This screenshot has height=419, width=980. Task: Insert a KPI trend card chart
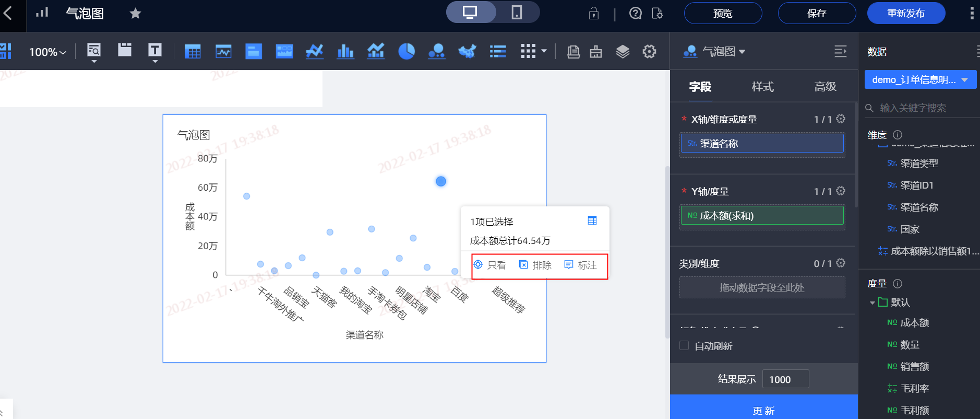pos(223,51)
